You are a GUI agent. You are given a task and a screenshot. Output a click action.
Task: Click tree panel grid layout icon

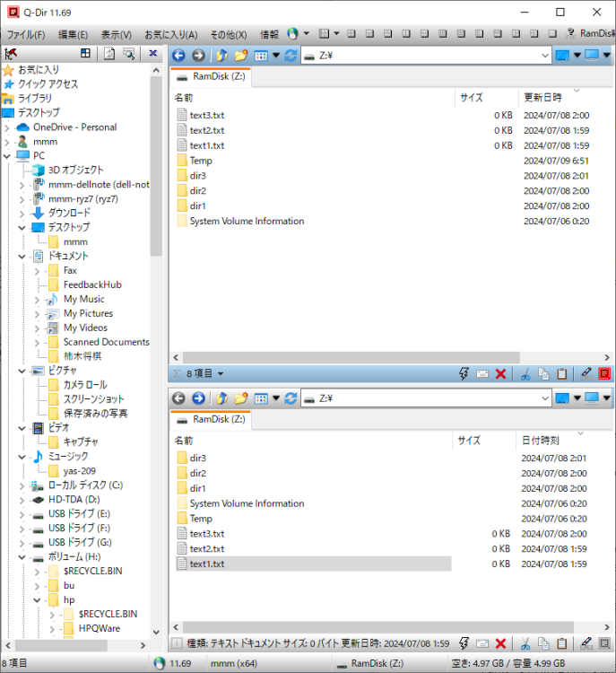[85, 53]
